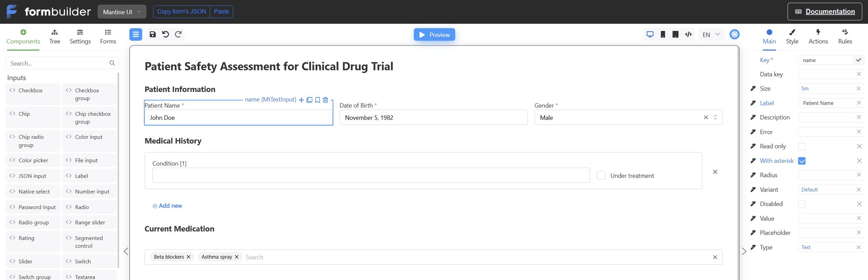The width and height of the screenshot is (868, 280).
Task: Open the Type property dropdown
Action: click(x=827, y=247)
